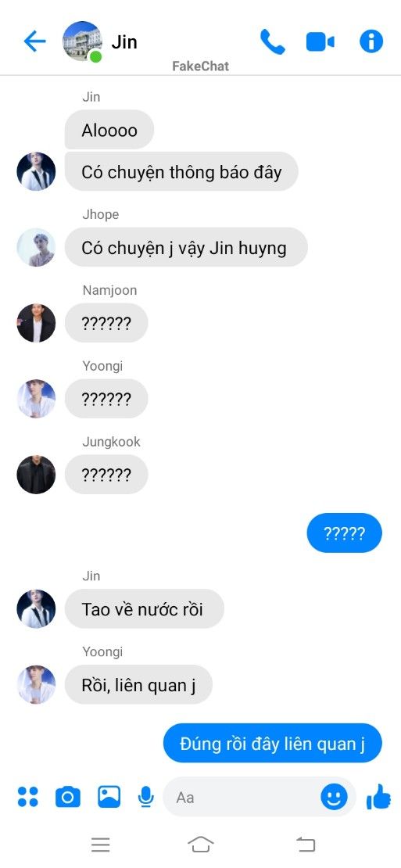Open the photo gallery icon
Image resolution: width=401 pixels, height=868 pixels.
(x=109, y=797)
